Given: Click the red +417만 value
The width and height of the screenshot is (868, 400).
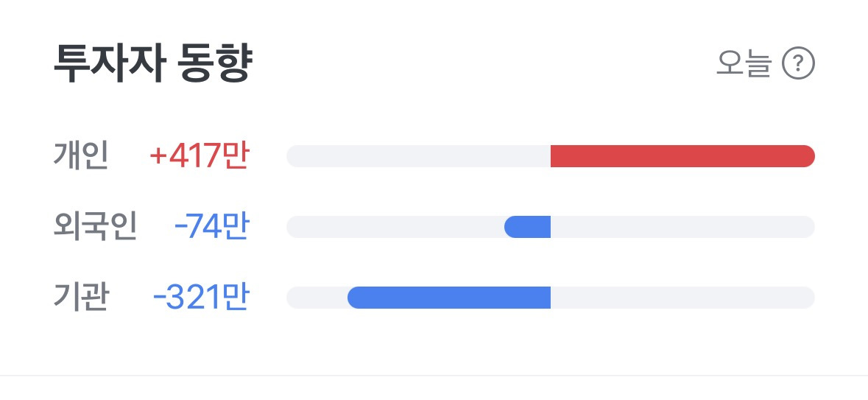Looking at the screenshot, I should 200,156.
